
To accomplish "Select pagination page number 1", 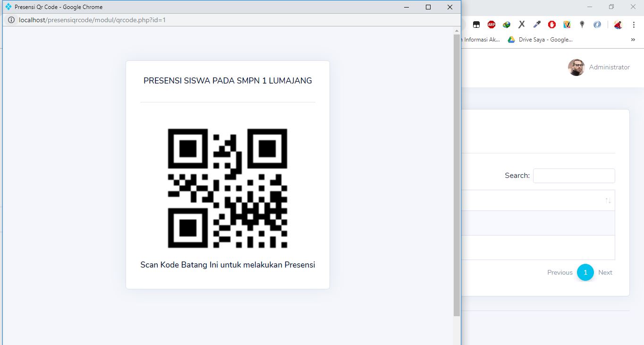I will (x=585, y=272).
